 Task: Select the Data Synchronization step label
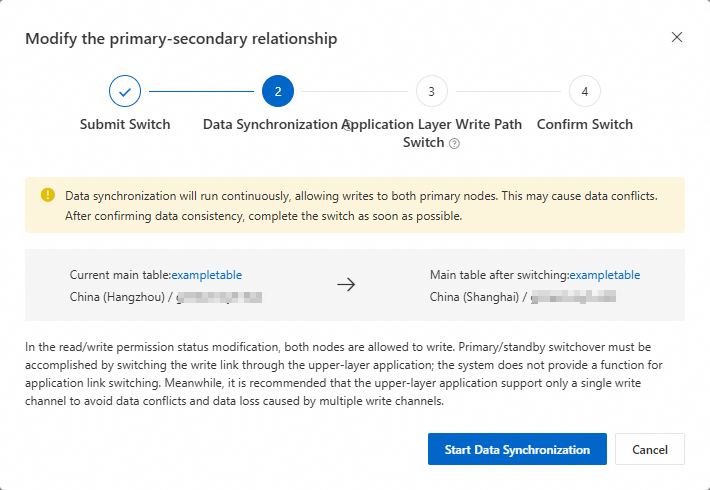coord(270,125)
